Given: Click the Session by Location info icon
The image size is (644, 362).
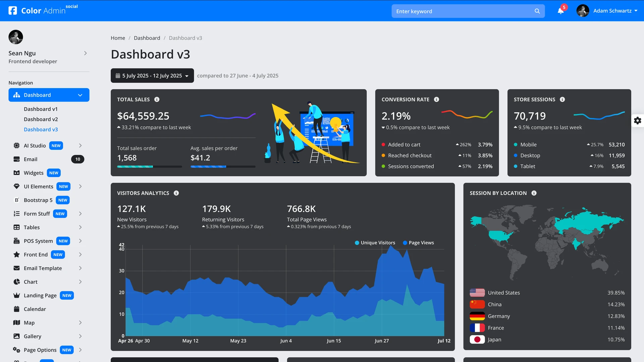Looking at the screenshot, I should coord(534,193).
